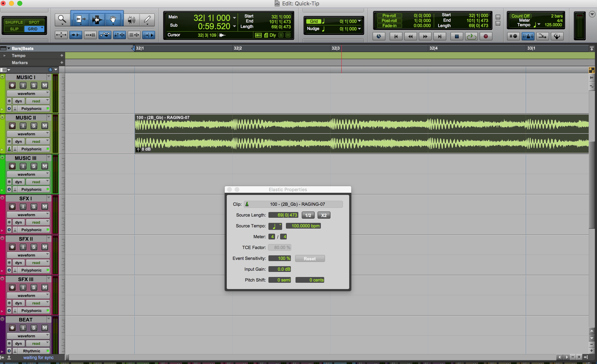
Task: Click the clip gain fader icon at 0 dB
Action: pos(138,149)
